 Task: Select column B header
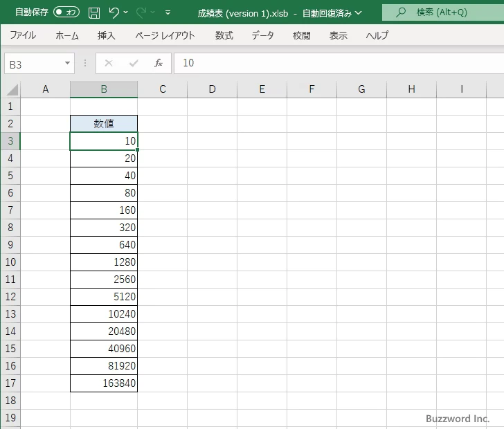coord(104,89)
